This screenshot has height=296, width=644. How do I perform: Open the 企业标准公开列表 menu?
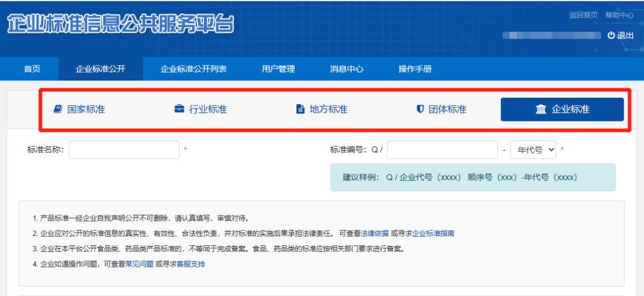click(x=194, y=69)
